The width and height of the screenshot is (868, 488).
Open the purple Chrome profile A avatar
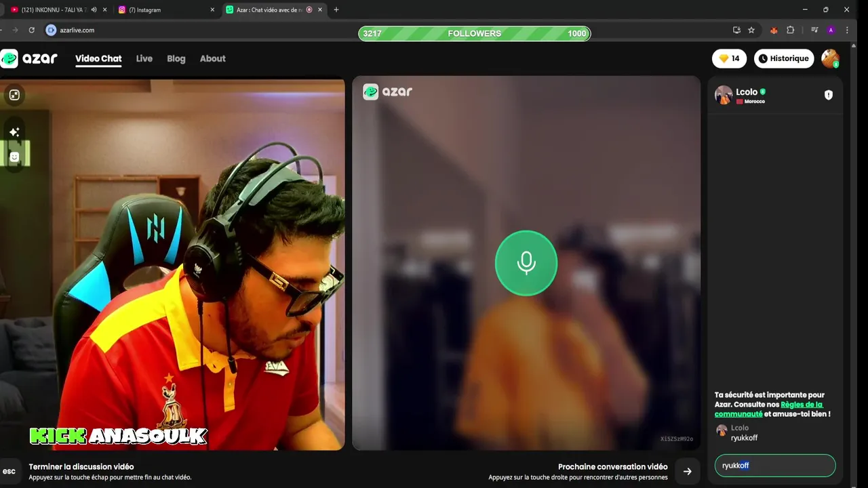point(831,30)
